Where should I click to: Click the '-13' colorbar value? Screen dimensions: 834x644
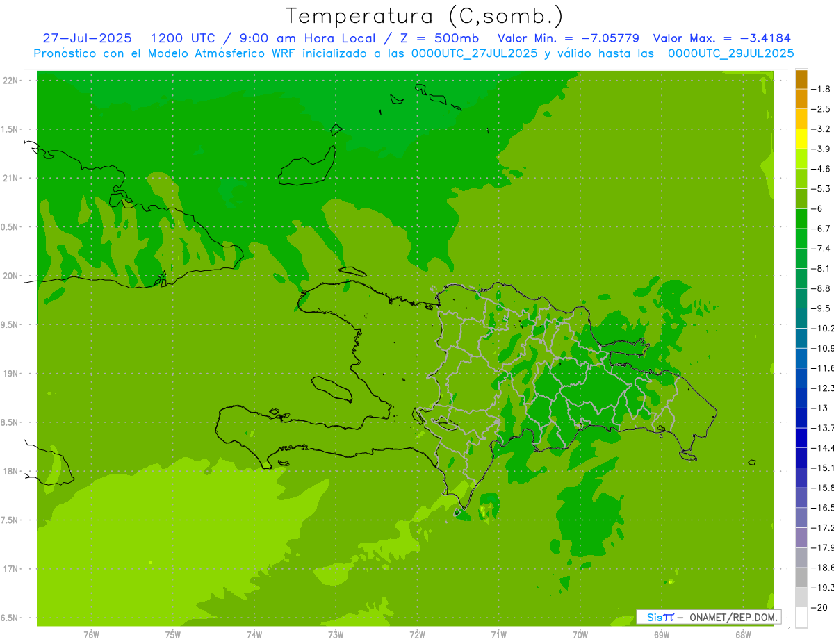pos(819,408)
